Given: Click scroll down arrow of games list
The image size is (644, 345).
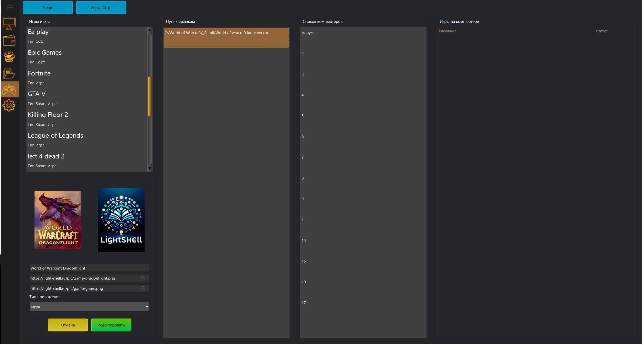Looking at the screenshot, I should [x=150, y=169].
